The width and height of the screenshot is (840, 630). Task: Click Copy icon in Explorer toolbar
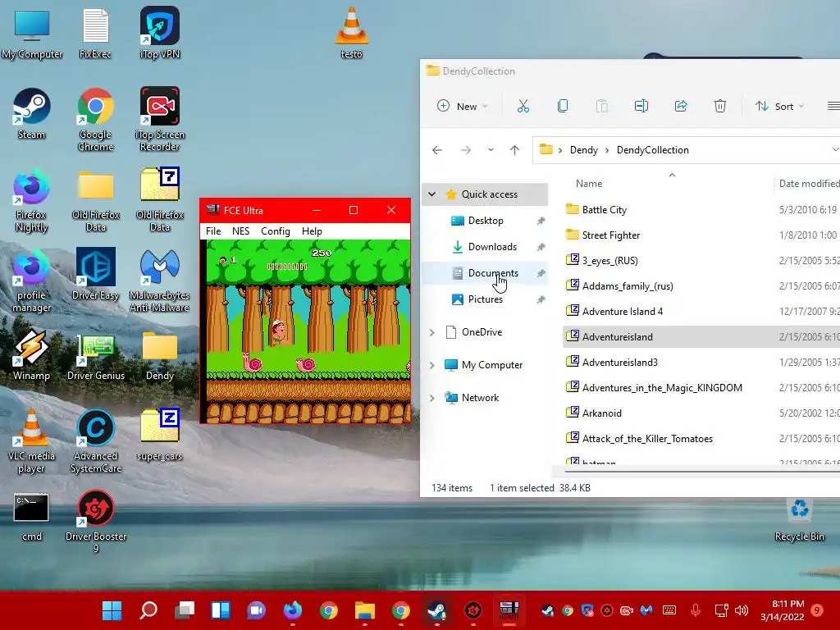point(563,106)
